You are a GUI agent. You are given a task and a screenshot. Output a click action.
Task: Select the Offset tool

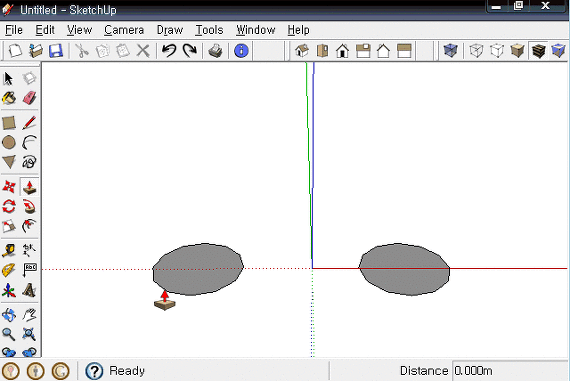click(x=29, y=226)
